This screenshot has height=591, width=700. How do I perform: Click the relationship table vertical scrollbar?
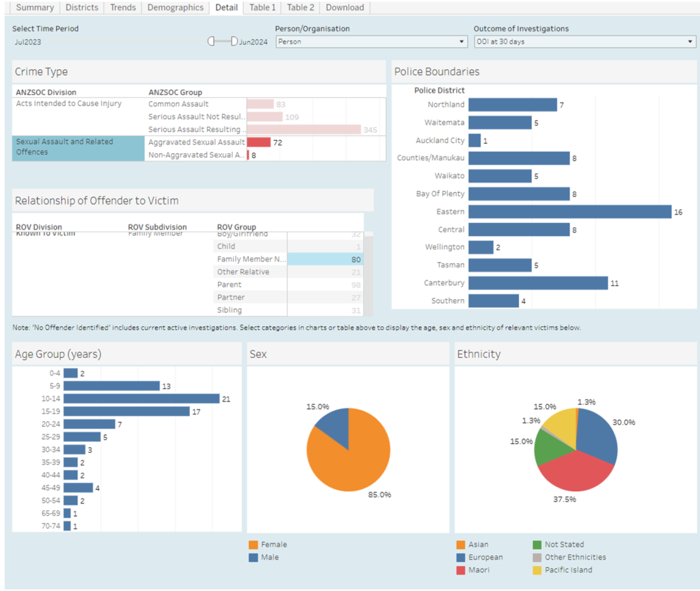point(368,274)
